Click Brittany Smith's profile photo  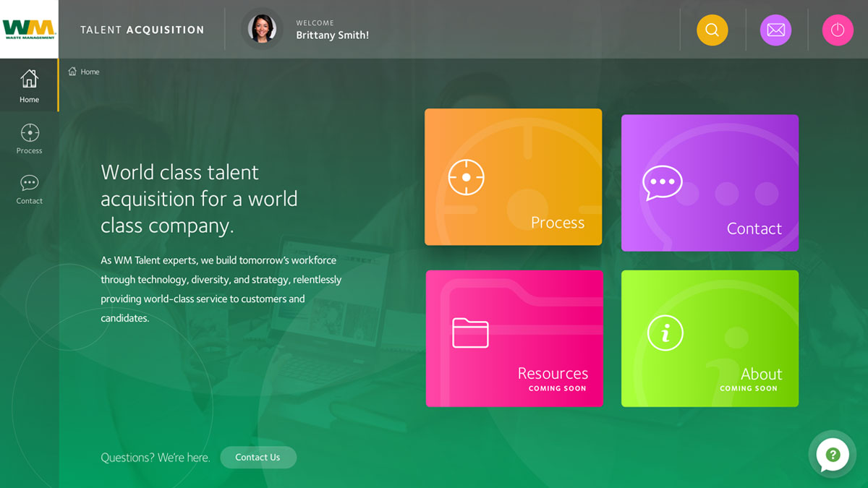pos(263,29)
